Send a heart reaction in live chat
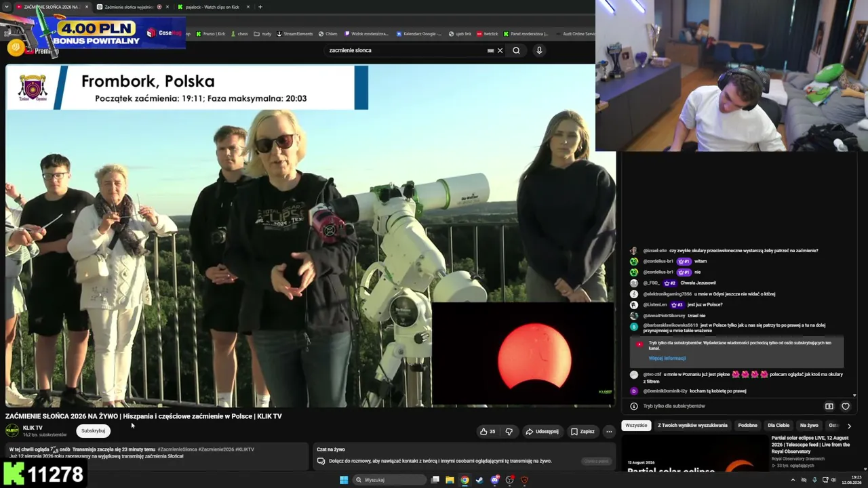The width and height of the screenshot is (868, 488). coord(846,406)
